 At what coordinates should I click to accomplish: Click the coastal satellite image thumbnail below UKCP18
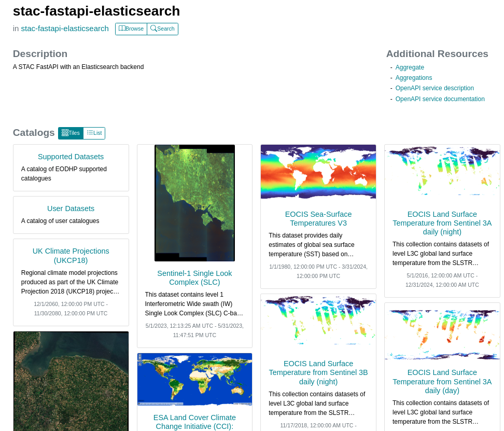pos(71,382)
